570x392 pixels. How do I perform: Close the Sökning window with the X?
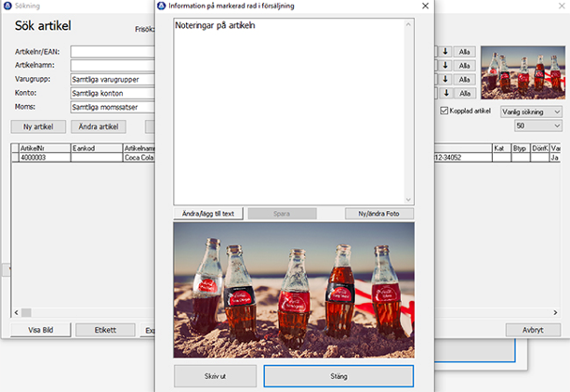(562, 6)
